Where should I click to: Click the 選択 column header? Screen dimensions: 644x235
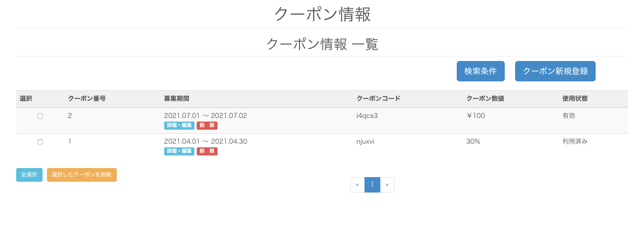tap(26, 99)
